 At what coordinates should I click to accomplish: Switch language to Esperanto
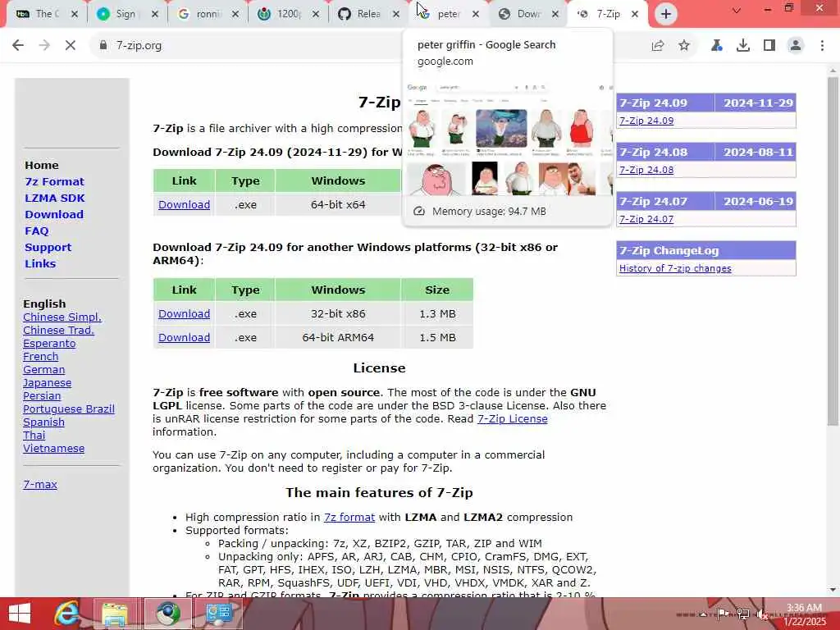click(x=49, y=344)
